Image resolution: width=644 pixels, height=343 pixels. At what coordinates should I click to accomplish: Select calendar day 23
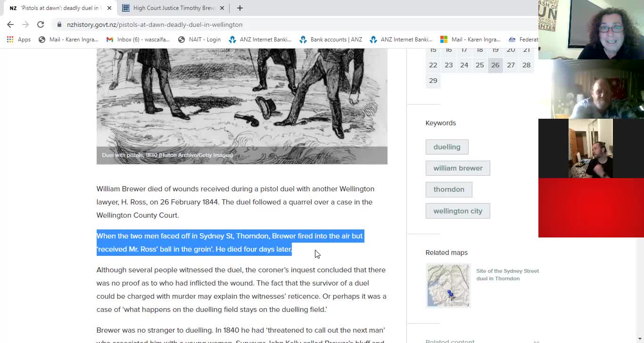[x=448, y=65]
